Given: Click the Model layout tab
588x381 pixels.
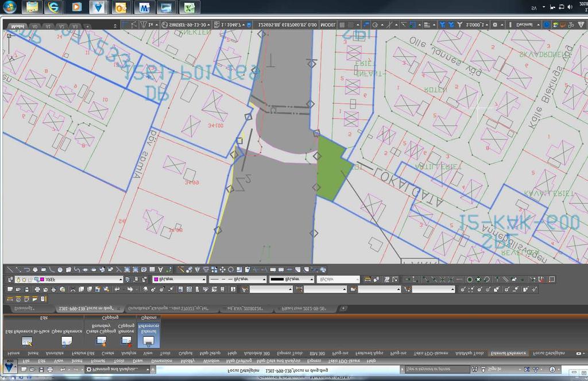Looking at the screenshot, I should [17, 26].
